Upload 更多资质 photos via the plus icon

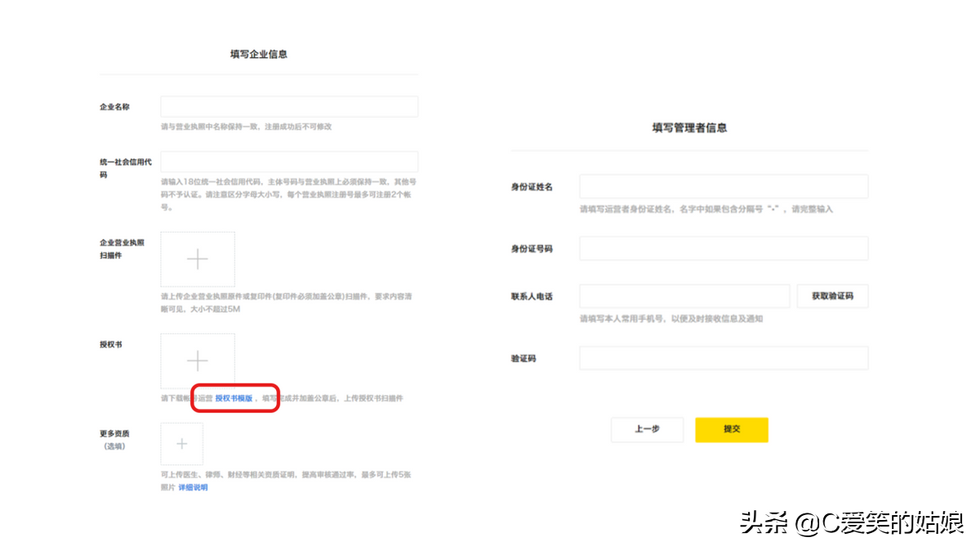coord(181,443)
